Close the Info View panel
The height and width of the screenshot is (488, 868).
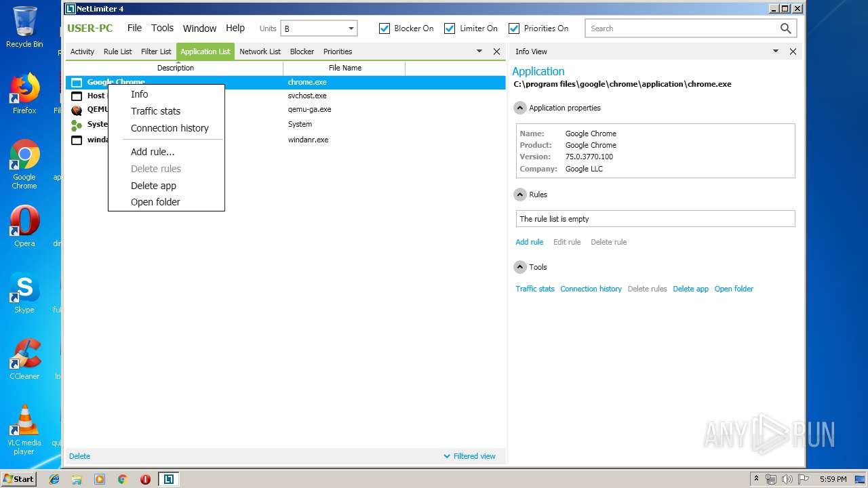pos(793,52)
